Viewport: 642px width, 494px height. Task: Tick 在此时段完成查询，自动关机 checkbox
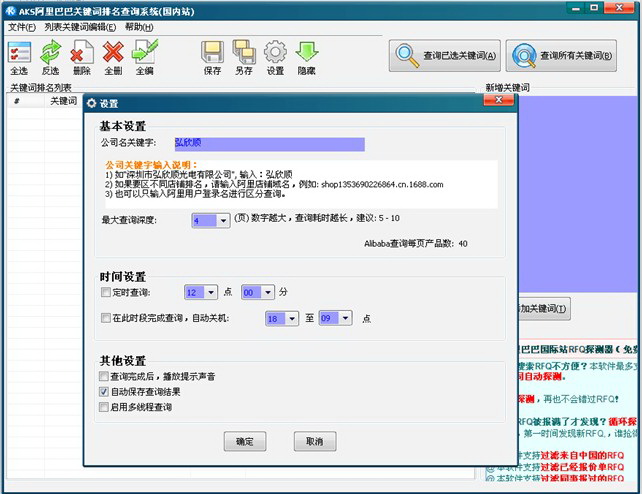pyautogui.click(x=106, y=318)
